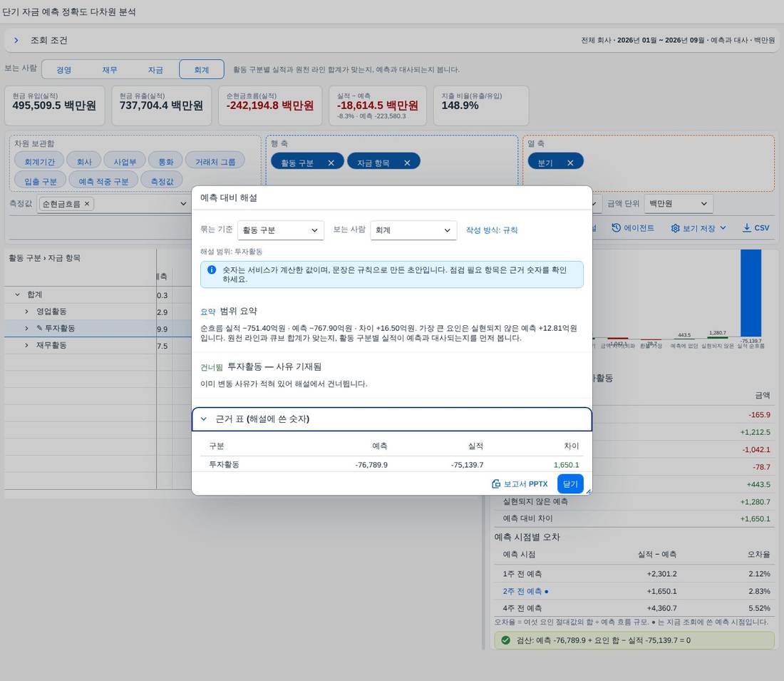Open the 보기 저장 gear menu
The width and height of the screenshot is (784, 681).
698,228
